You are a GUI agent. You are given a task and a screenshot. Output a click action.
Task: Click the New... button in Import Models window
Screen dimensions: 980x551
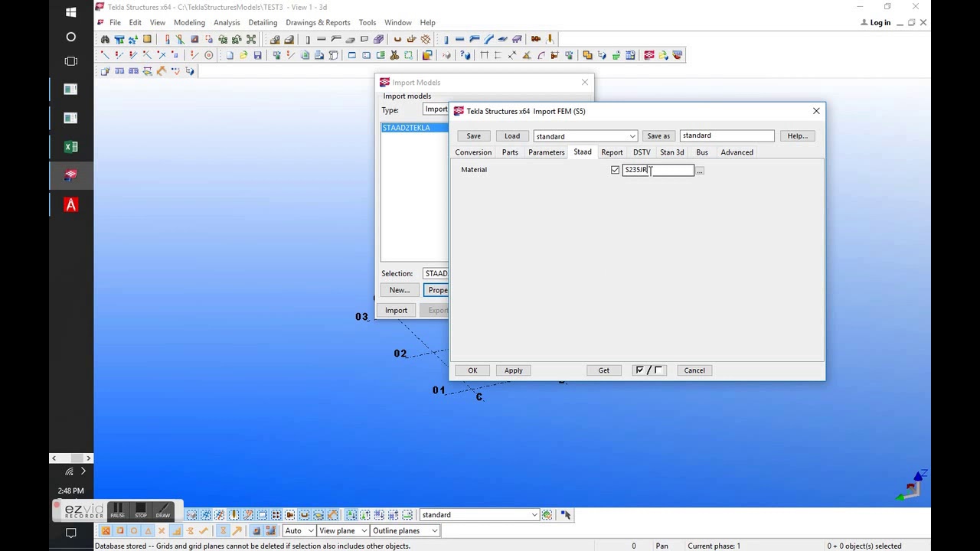(x=399, y=290)
